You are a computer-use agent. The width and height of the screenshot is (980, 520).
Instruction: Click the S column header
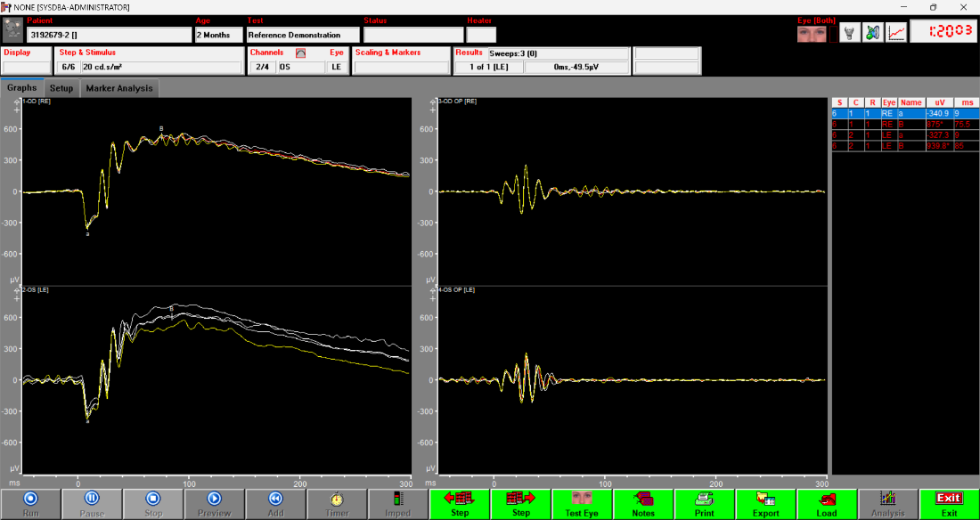(838, 103)
